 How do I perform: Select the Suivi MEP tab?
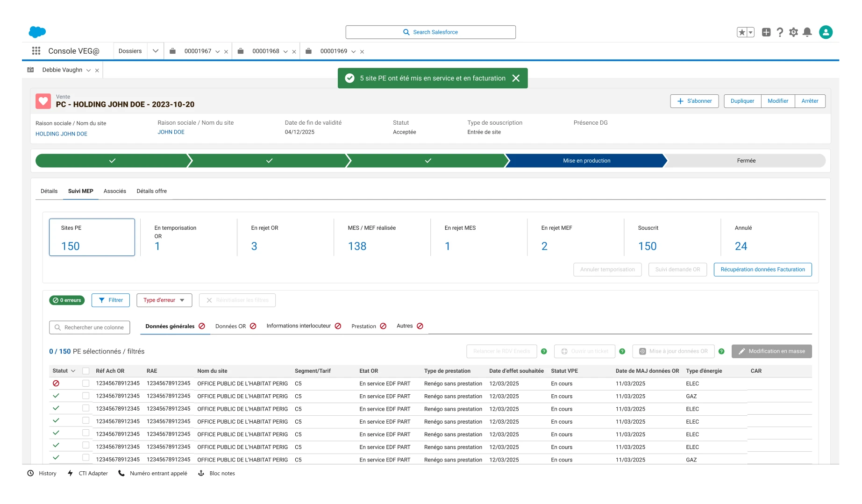[x=81, y=191]
